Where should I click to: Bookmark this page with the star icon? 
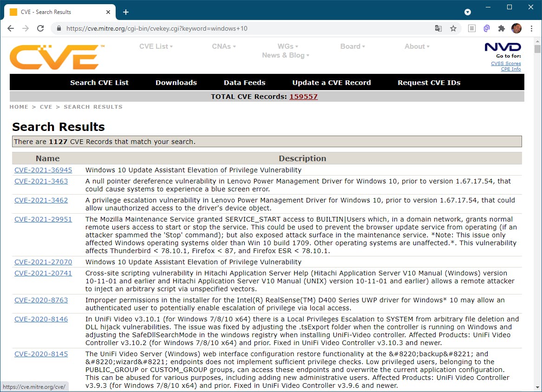click(453, 28)
